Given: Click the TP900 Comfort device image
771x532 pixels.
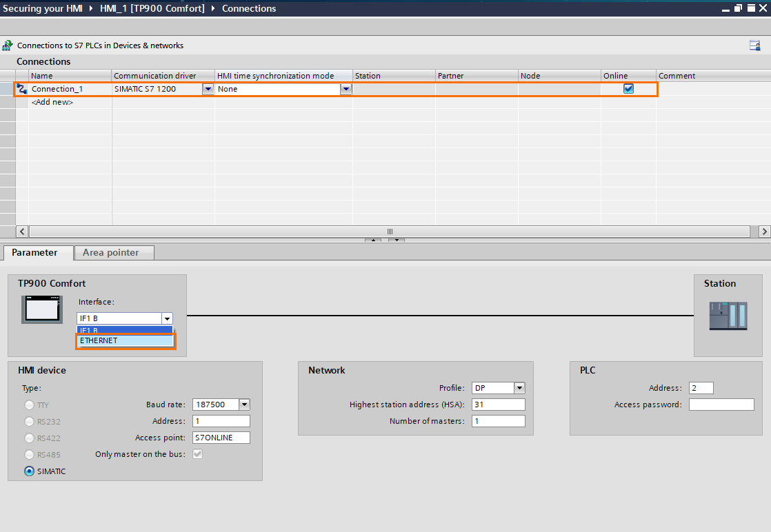Looking at the screenshot, I should point(41,310).
